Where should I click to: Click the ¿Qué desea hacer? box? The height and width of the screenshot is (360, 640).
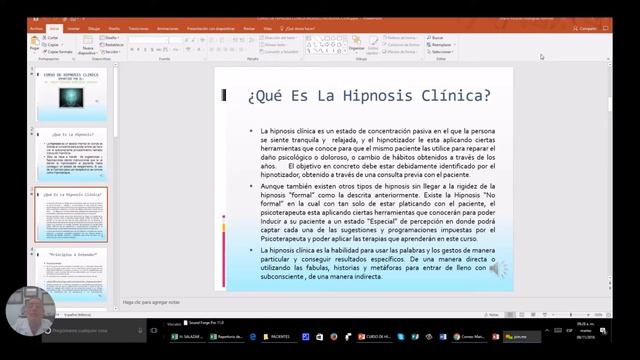click(298, 29)
